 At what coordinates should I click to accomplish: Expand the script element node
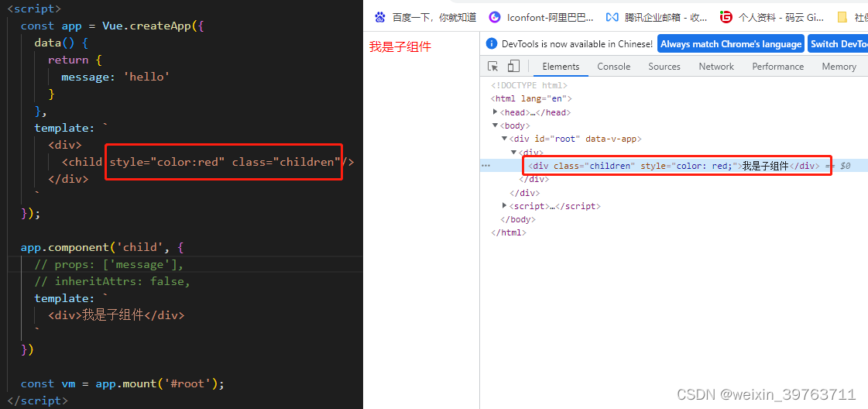tap(504, 206)
